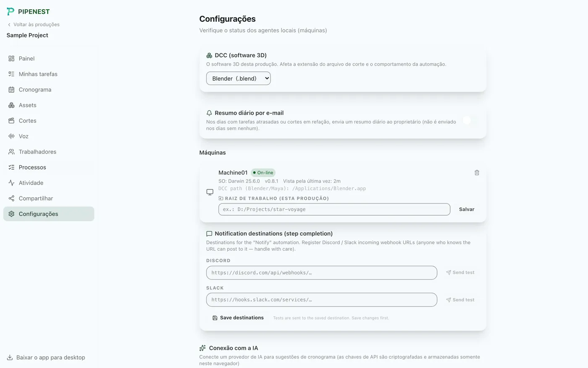Click Salvar for the working root
The image size is (588, 368).
pyautogui.click(x=467, y=209)
